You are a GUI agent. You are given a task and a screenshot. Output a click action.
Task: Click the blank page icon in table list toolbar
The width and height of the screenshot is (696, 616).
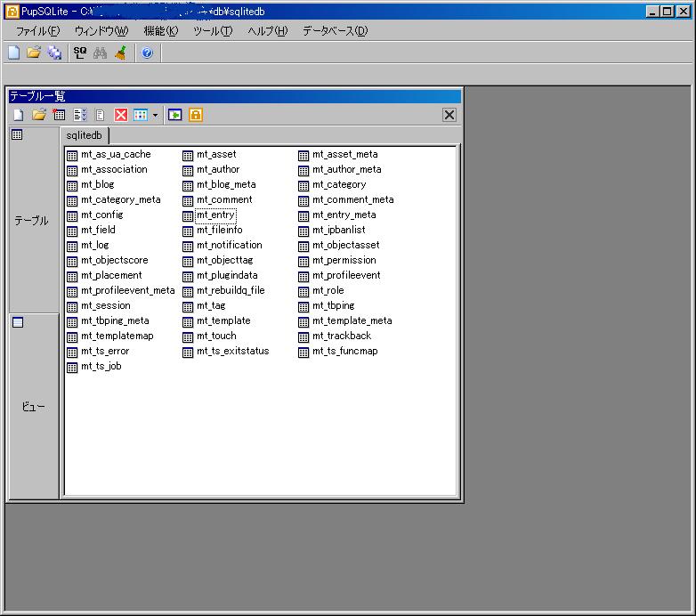[19, 116]
